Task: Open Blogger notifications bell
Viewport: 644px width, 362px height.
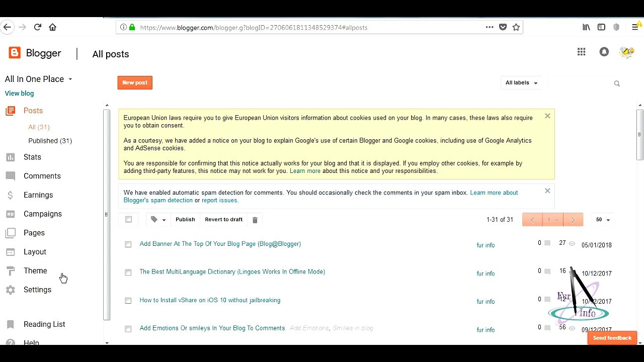Action: [x=604, y=52]
